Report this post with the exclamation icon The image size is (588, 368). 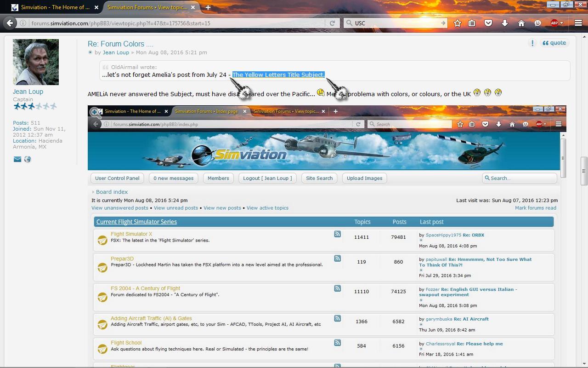coord(532,43)
